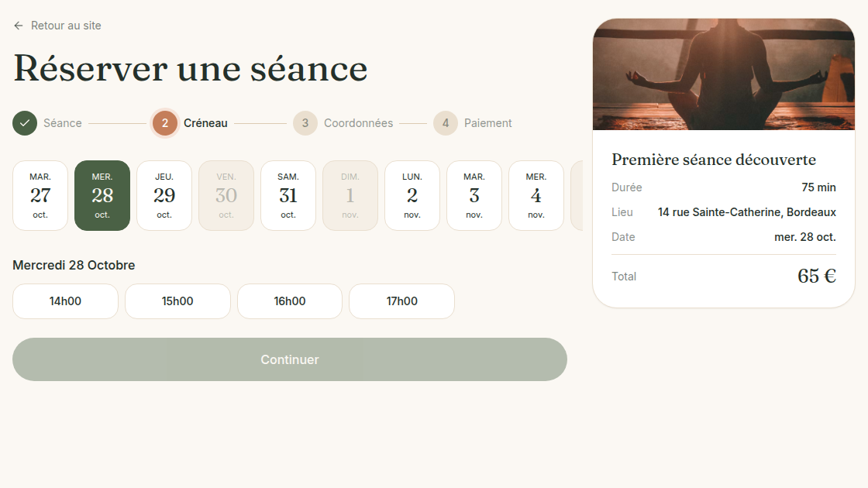
Task: Click the Paiement step label
Action: (x=487, y=123)
